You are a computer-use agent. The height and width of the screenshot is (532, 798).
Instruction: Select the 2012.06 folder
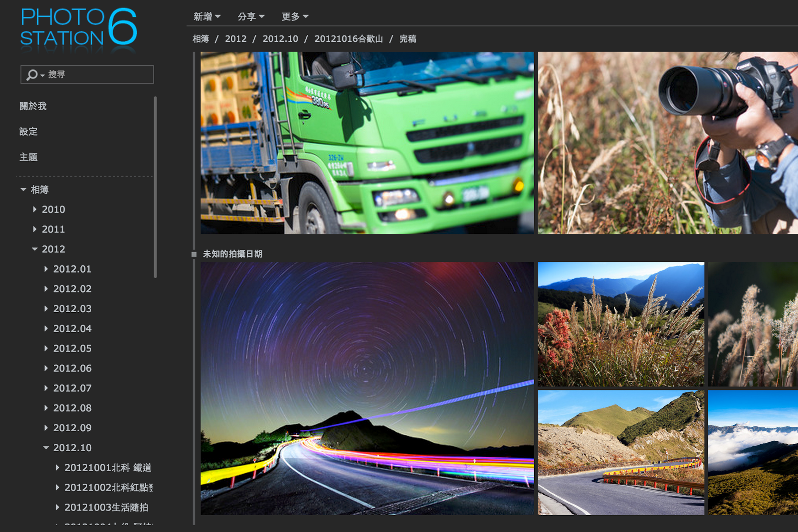72,368
